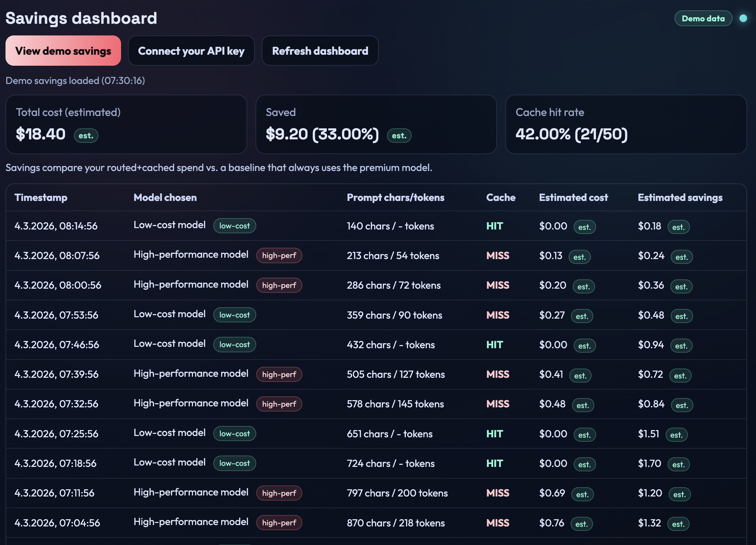Click the Model chosen column header
The height and width of the screenshot is (545, 756).
pyautogui.click(x=165, y=197)
